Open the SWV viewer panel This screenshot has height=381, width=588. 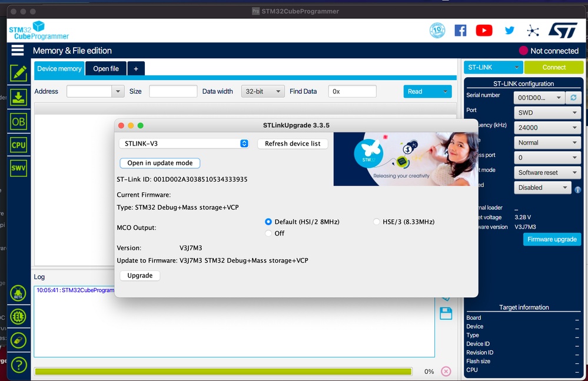click(x=18, y=168)
